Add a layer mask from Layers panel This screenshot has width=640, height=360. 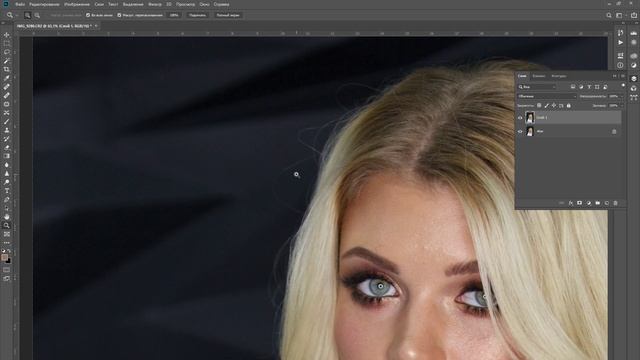(x=580, y=203)
